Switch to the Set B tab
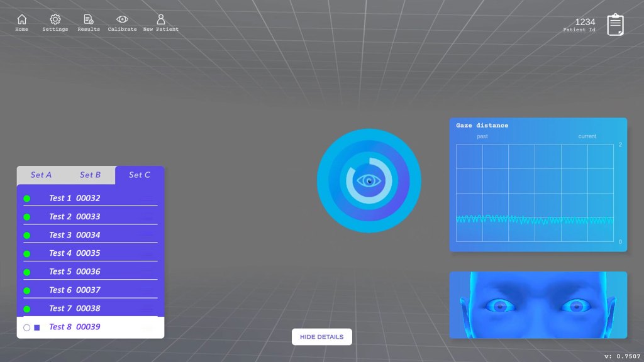 [x=91, y=175]
